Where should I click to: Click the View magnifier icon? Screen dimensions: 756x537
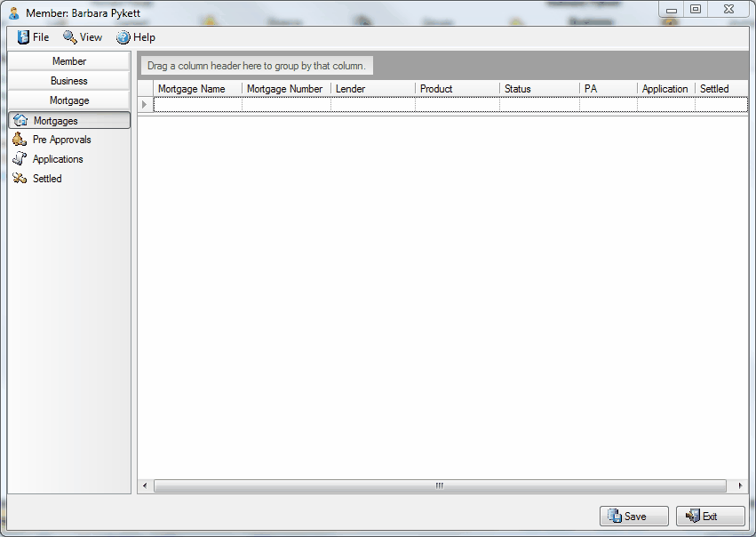(x=70, y=37)
